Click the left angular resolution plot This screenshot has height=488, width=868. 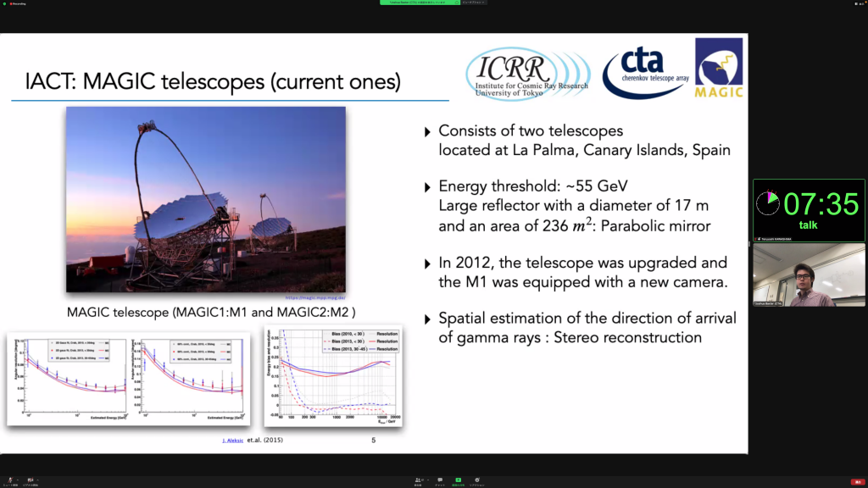pyautogui.click(x=70, y=379)
